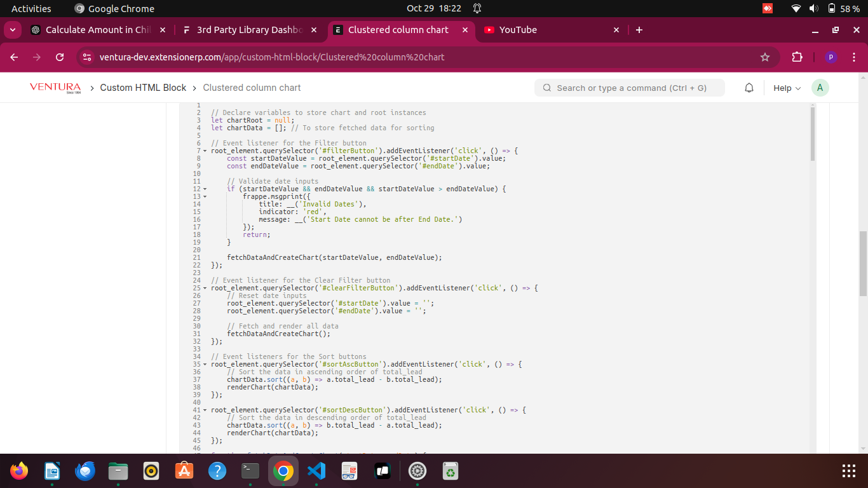The width and height of the screenshot is (868, 488).
Task: Open Terminal from the dock
Action: tap(250, 471)
